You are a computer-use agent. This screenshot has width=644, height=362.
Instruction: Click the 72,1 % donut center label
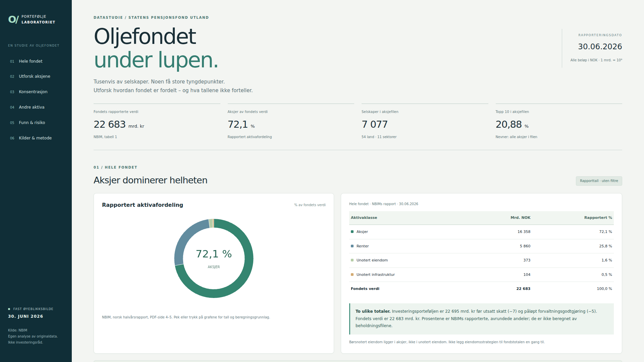pos(214,254)
